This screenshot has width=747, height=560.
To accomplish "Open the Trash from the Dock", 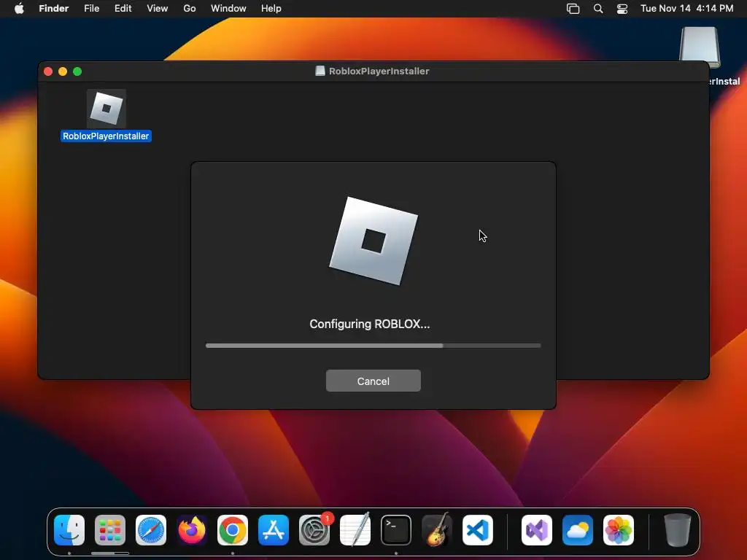I will pos(678,530).
